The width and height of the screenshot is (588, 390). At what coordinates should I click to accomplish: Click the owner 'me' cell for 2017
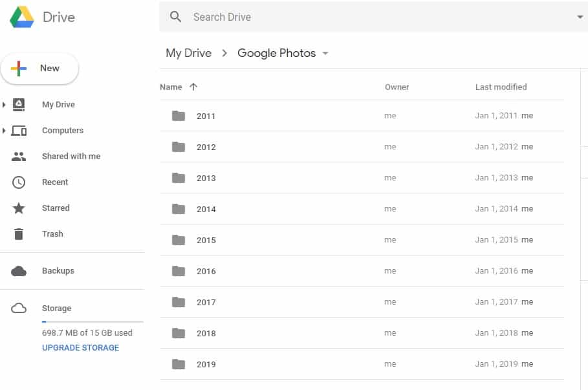tap(390, 302)
